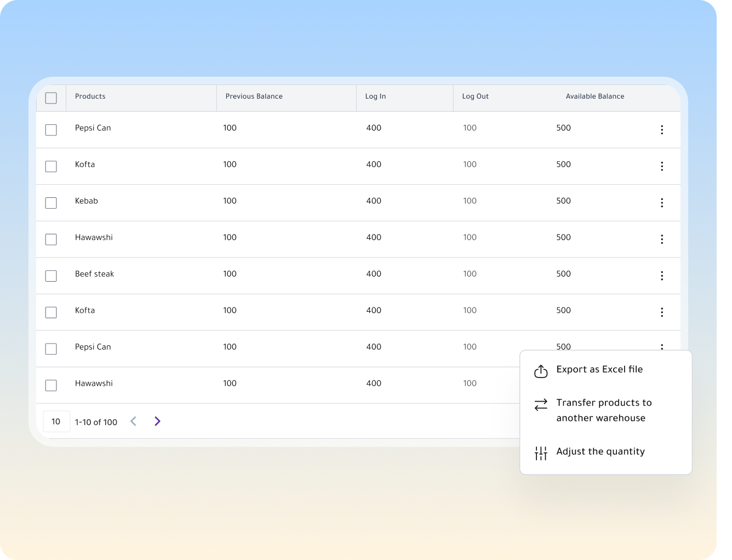The width and height of the screenshot is (732, 560).
Task: Check the Beef steak row checkbox
Action: (x=51, y=276)
